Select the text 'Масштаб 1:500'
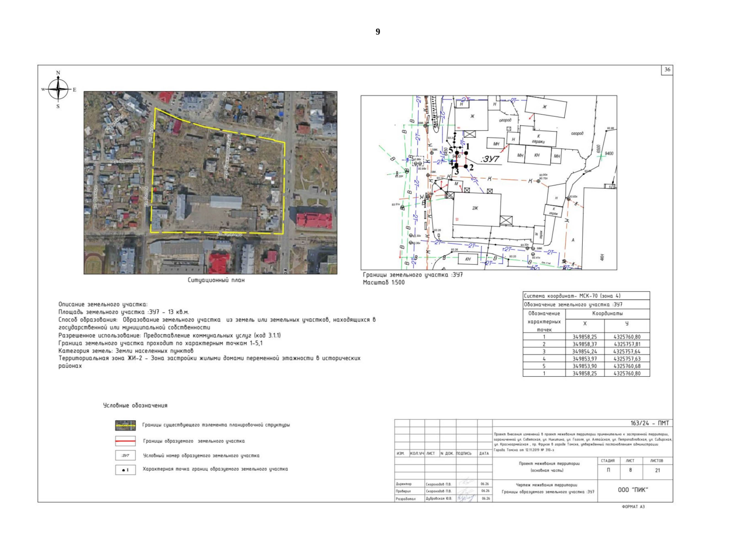Screen dimensions: 756x535 coord(384,283)
